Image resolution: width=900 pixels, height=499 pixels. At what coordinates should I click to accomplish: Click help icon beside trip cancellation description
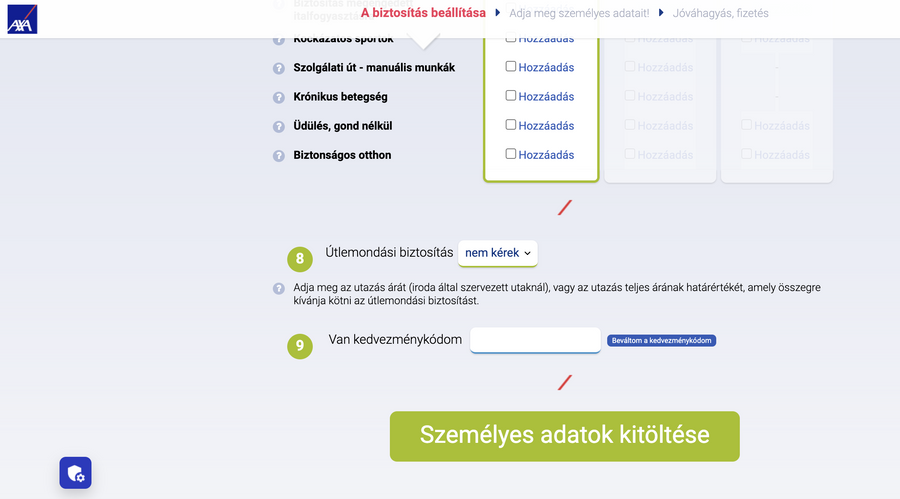pos(279,289)
